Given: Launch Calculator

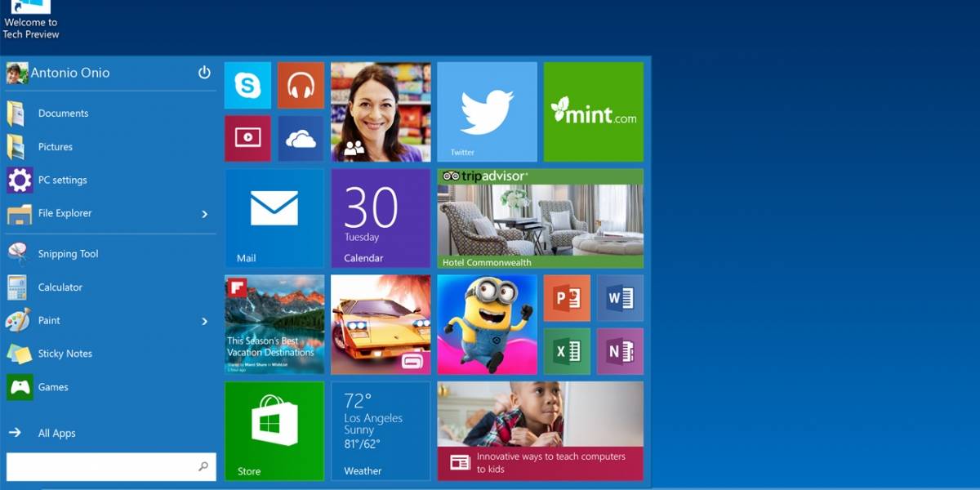Looking at the screenshot, I should (111, 287).
